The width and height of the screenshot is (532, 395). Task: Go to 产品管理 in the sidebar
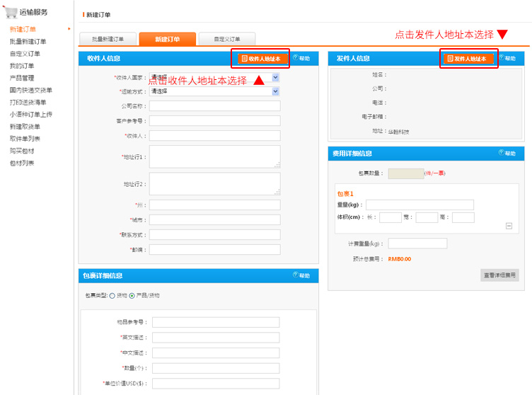pyautogui.click(x=22, y=78)
